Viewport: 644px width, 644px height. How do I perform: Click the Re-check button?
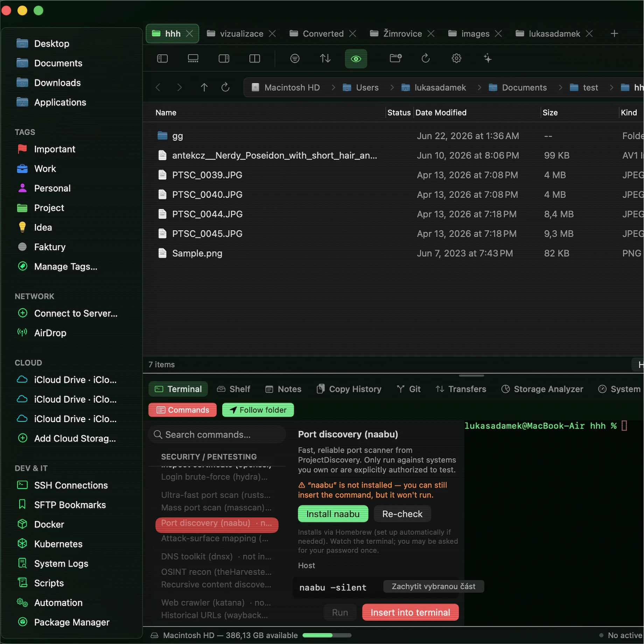pos(402,514)
